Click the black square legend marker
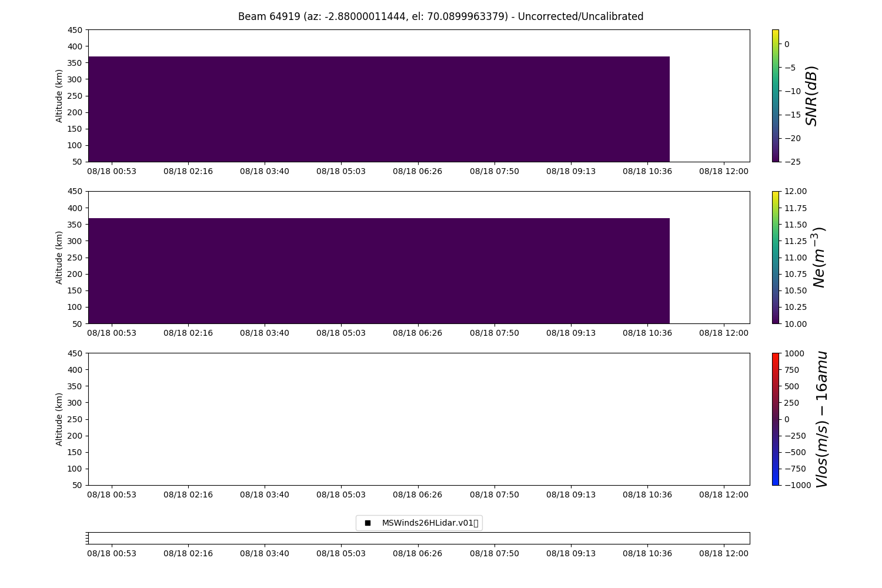This screenshot has height=588, width=882. pyautogui.click(x=367, y=523)
